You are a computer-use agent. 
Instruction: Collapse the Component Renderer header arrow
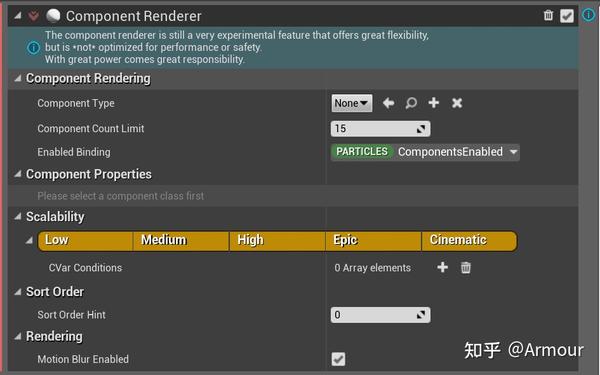click(18, 16)
